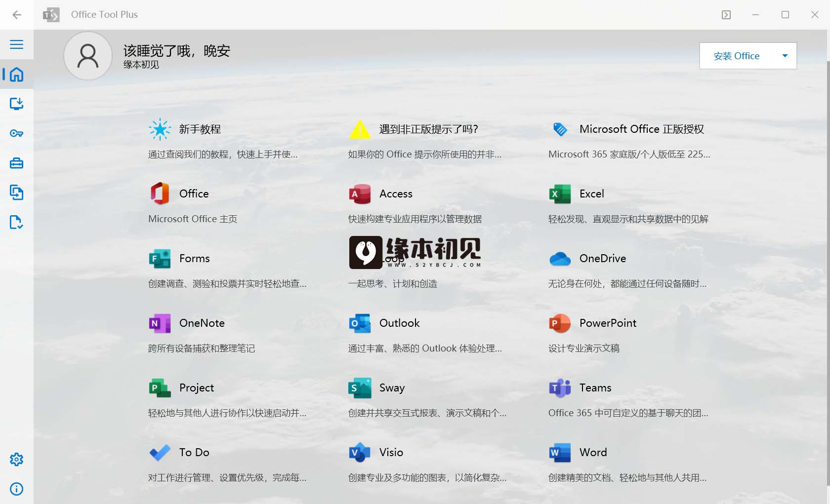This screenshot has width=830, height=504.
Task: Open the About info icon
Action: pos(16,489)
